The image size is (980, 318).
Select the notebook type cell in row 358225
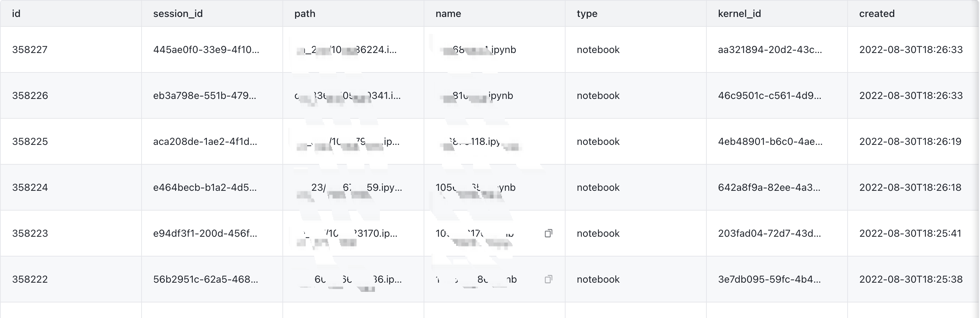pos(598,142)
